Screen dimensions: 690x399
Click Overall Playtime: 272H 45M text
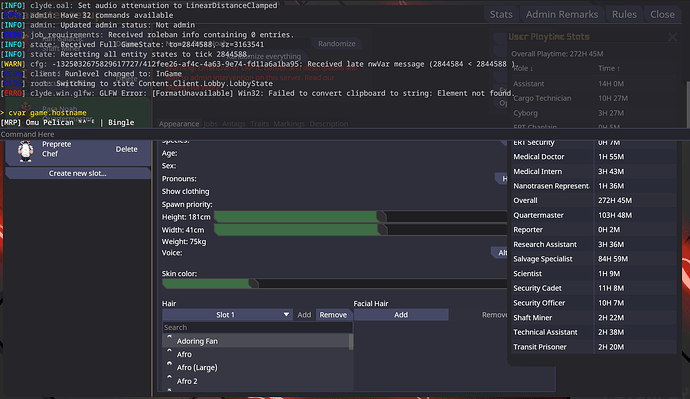(557, 54)
